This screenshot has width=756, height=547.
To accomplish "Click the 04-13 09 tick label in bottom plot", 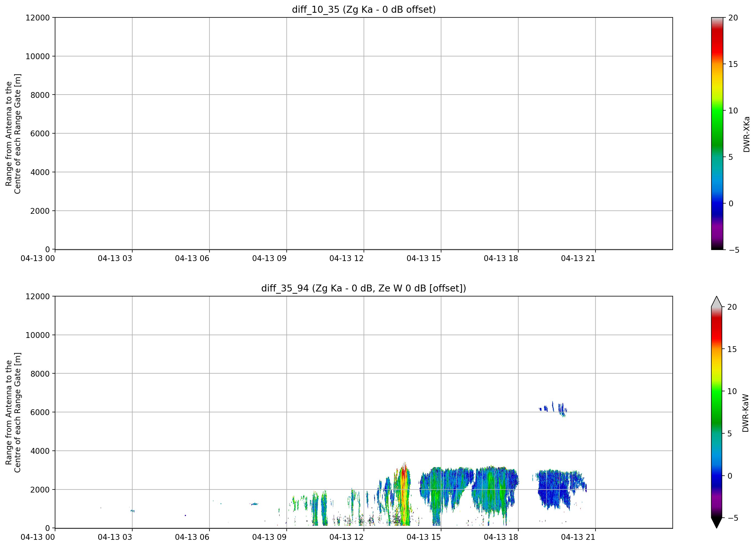I will pos(269,537).
